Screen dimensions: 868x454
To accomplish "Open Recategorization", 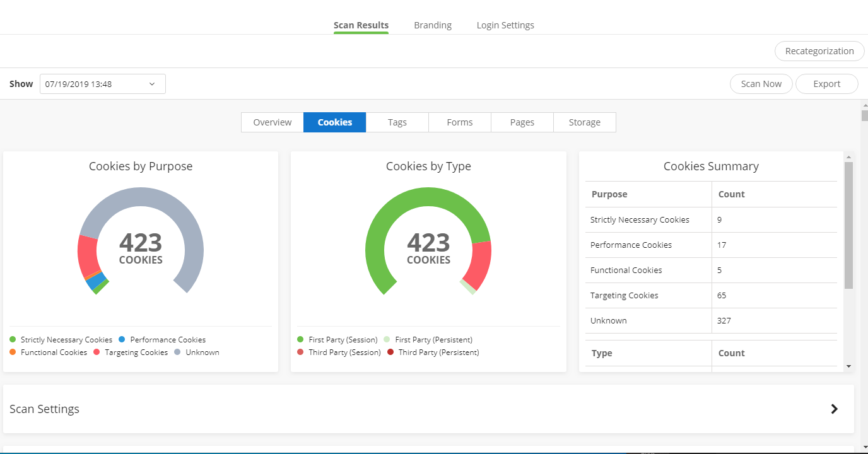I will click(819, 51).
